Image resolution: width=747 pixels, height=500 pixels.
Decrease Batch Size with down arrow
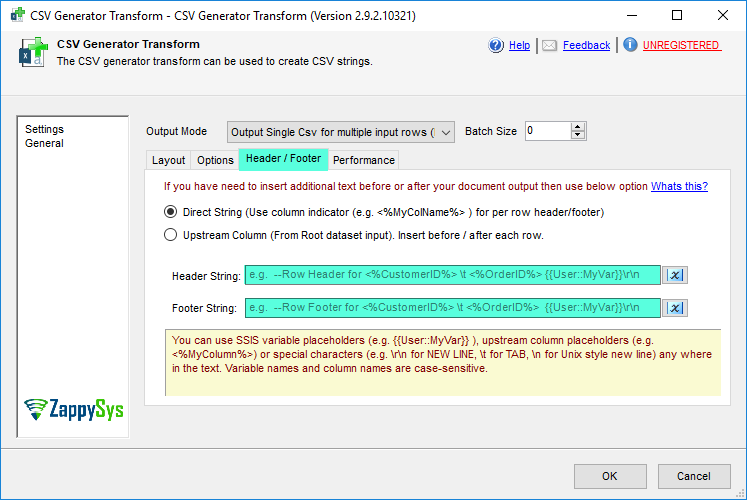pos(577,135)
